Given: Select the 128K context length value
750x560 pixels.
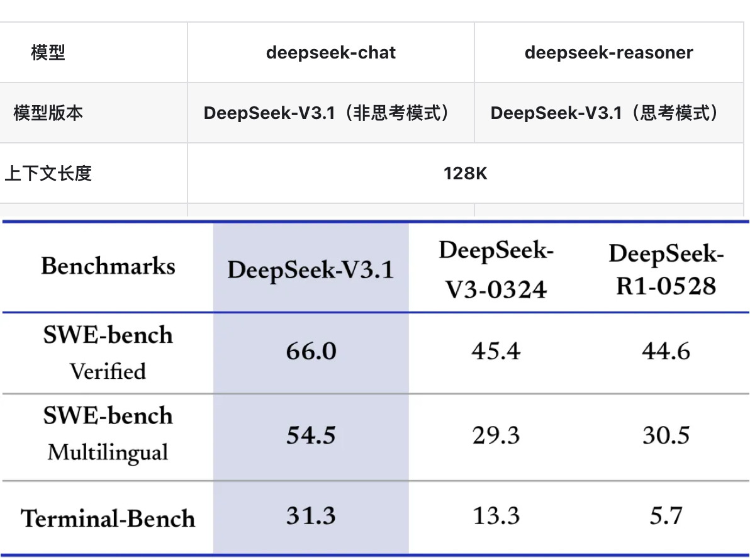Looking at the screenshot, I should (466, 173).
